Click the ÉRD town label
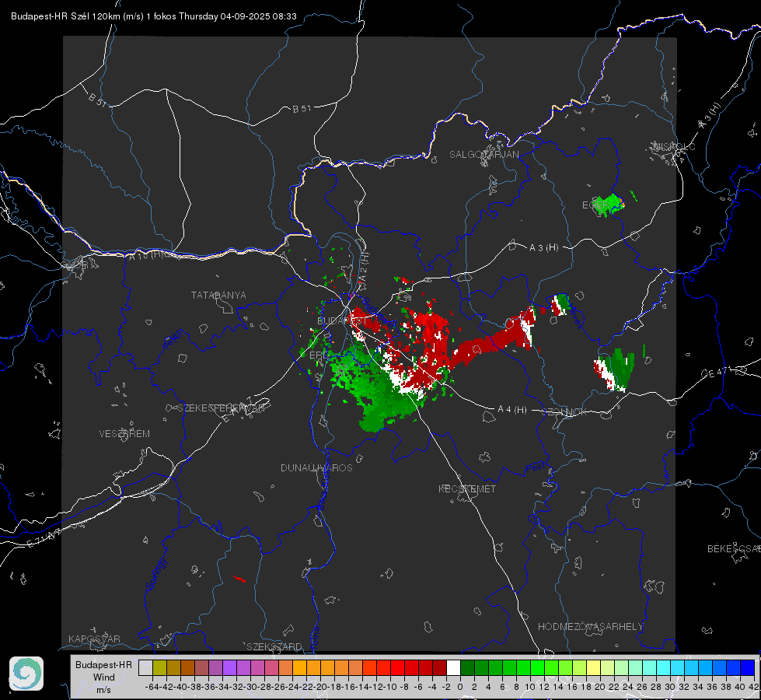 click(x=319, y=355)
